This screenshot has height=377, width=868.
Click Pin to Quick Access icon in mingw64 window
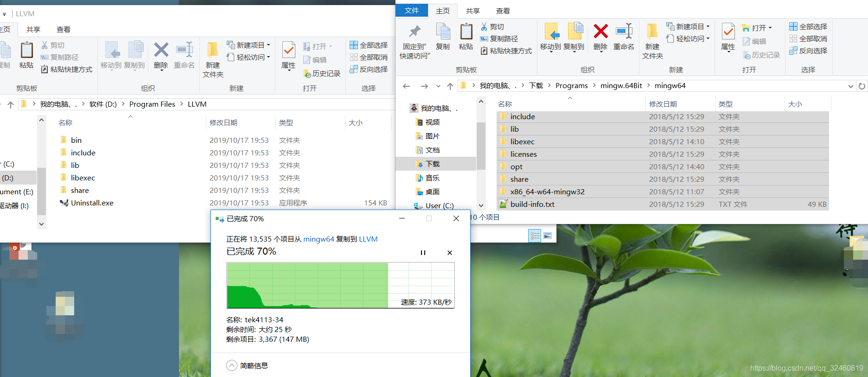pos(415,32)
